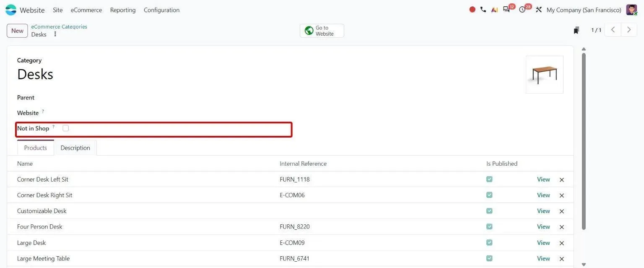Click the FURN_8220 reference cell
The image size is (644, 268).
295,227
